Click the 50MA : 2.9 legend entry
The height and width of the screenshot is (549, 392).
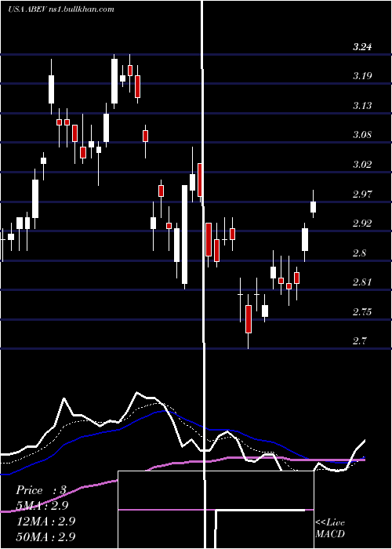[45, 536]
